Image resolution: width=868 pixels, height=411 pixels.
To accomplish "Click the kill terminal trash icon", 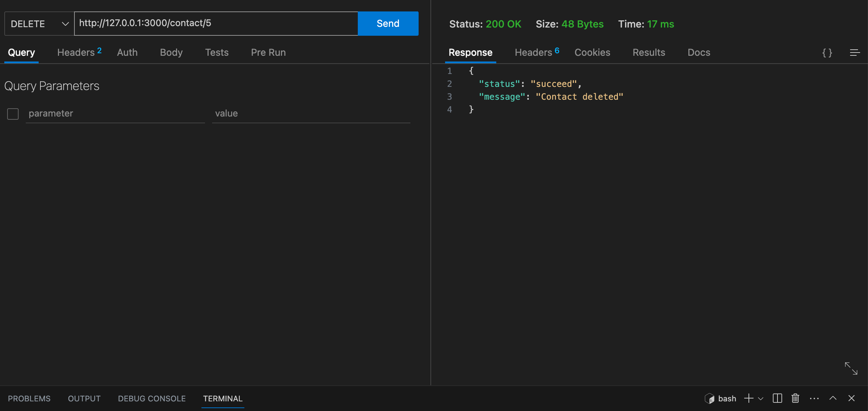I will coord(795,398).
